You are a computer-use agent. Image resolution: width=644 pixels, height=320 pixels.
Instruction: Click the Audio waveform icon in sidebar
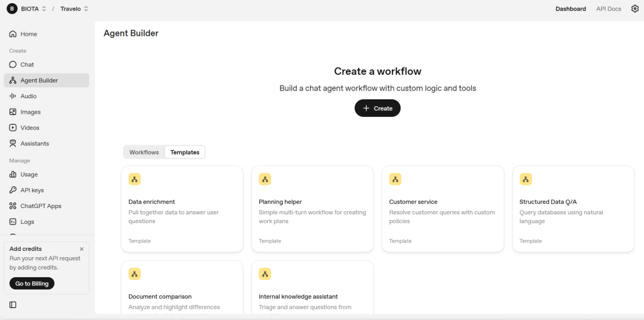(x=13, y=96)
